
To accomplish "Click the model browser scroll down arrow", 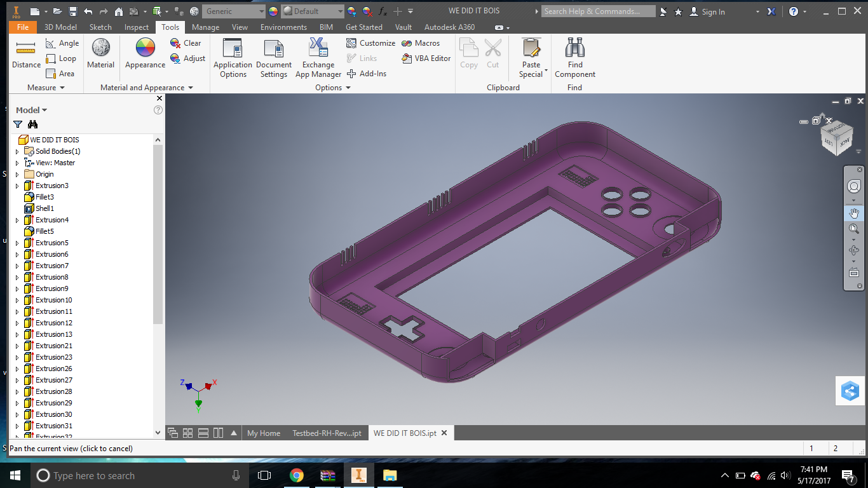I will (x=158, y=432).
